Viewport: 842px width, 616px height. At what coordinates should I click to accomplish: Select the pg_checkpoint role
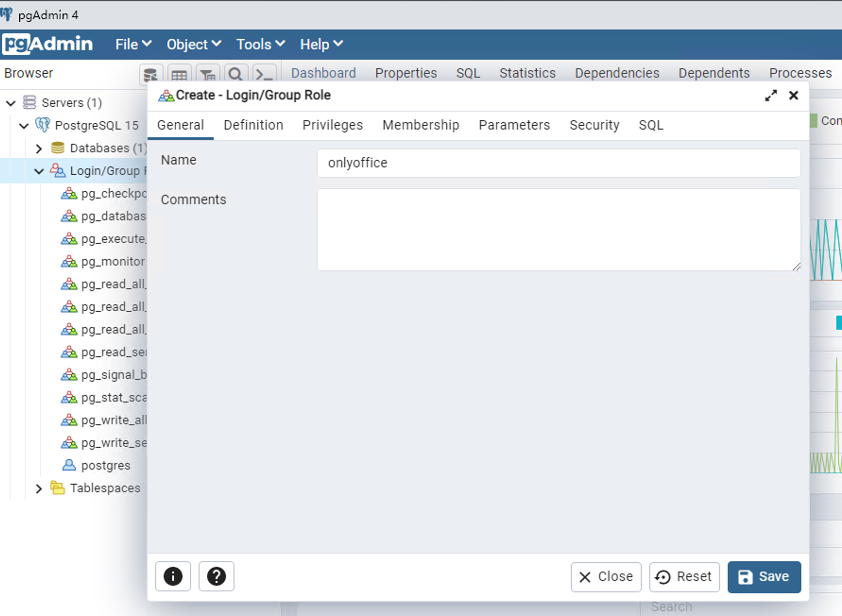pos(114,193)
